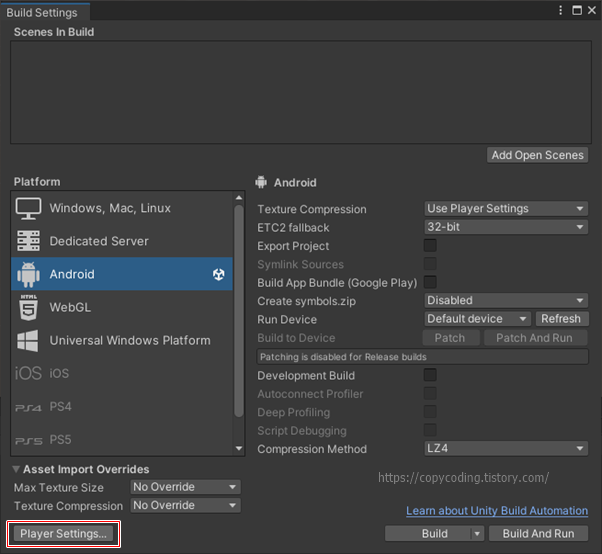Image resolution: width=602 pixels, height=554 pixels.
Task: Click the platform list scroll up arrow
Action: pyautogui.click(x=239, y=197)
